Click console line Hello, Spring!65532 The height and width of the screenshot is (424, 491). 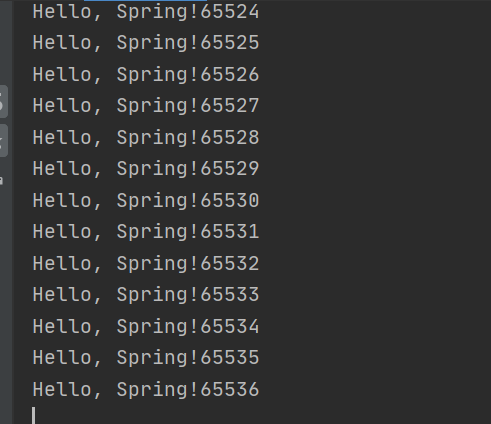[x=146, y=263]
